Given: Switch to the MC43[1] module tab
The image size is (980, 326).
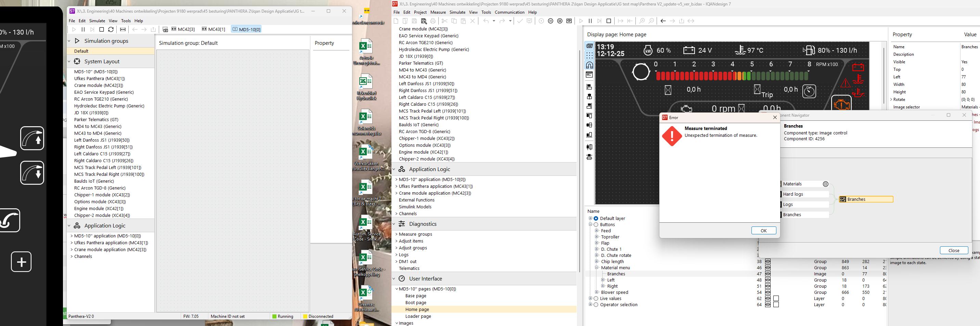Looking at the screenshot, I should [214, 29].
